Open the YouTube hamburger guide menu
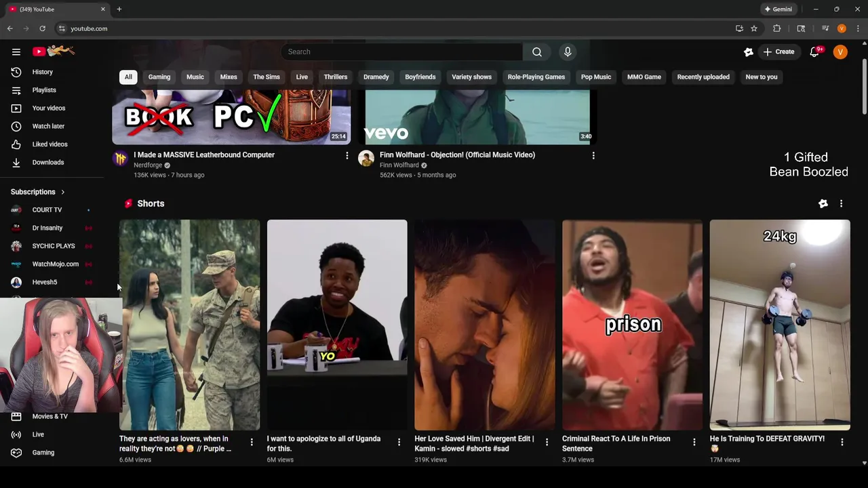This screenshot has height=488, width=868. point(16,52)
